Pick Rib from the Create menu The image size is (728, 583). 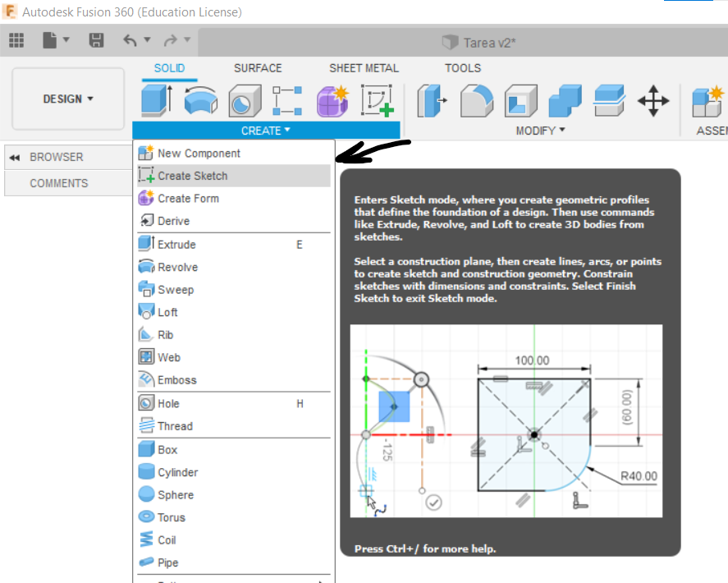click(x=234, y=335)
